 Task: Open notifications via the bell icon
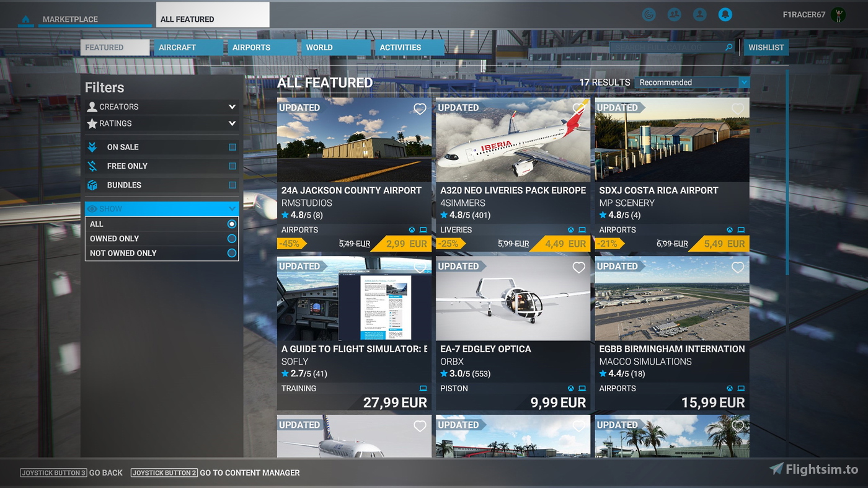725,14
